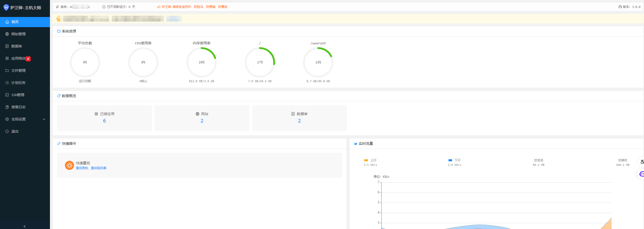Screen dimensions: 644x229
Task: Open 查看日志 in the sidebar
Action: point(25,107)
